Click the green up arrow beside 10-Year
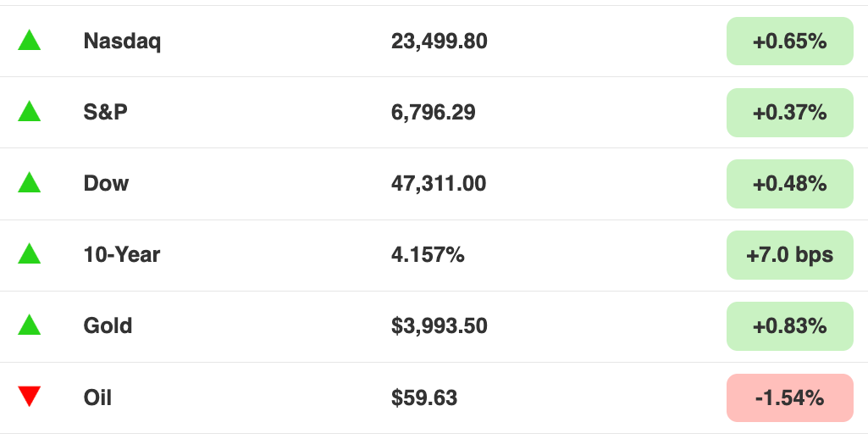This screenshot has width=868, height=439. point(30,254)
